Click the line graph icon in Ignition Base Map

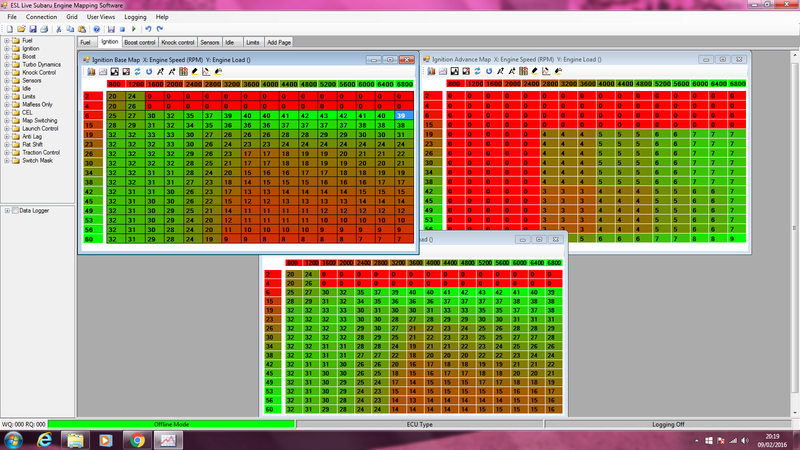pyautogui.click(x=103, y=72)
